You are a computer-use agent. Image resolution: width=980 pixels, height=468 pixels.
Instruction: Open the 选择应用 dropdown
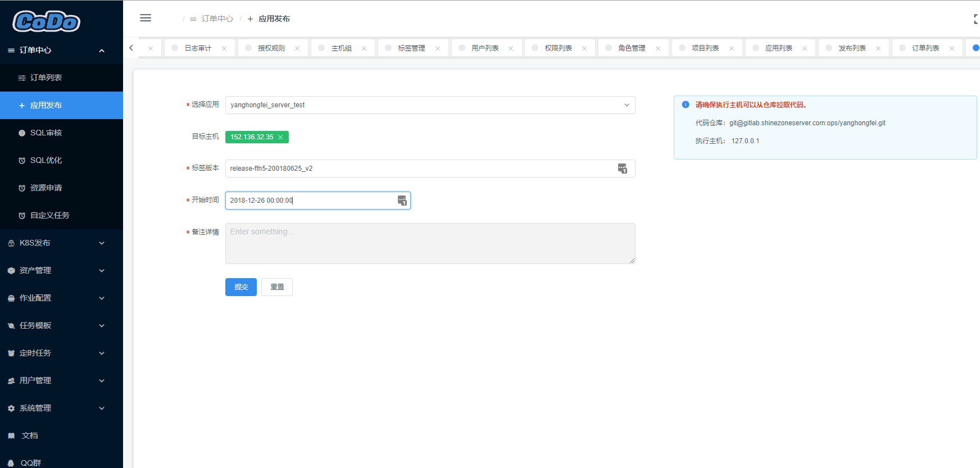[430, 105]
